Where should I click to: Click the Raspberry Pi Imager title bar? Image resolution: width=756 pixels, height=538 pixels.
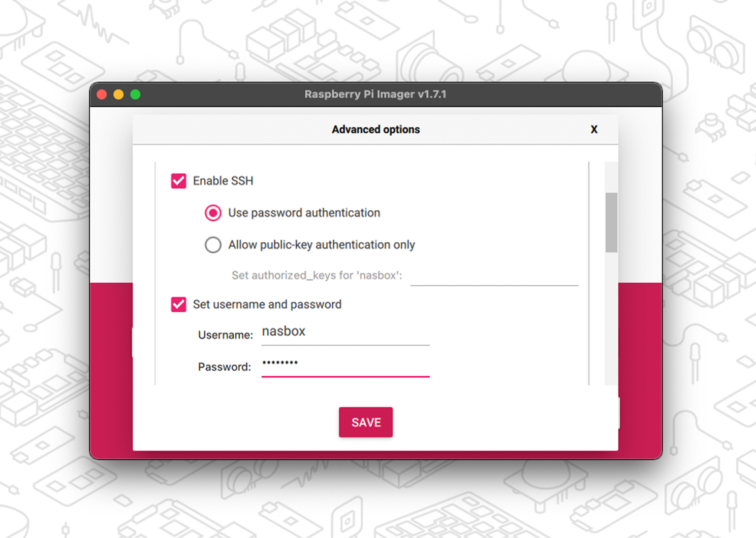coord(376,94)
